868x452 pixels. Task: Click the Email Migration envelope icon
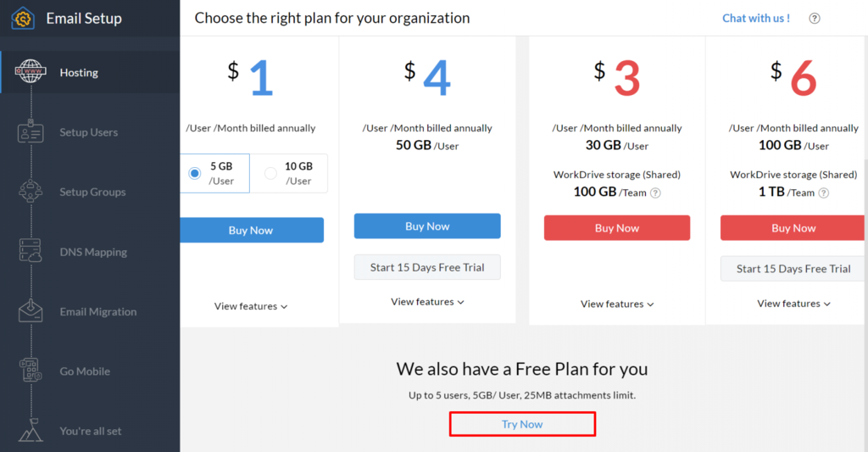tap(31, 311)
